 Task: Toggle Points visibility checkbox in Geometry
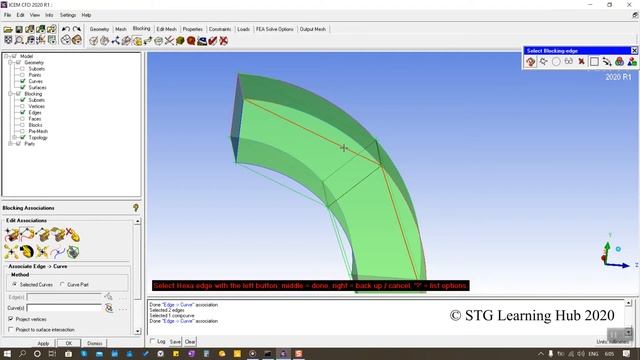(22, 75)
